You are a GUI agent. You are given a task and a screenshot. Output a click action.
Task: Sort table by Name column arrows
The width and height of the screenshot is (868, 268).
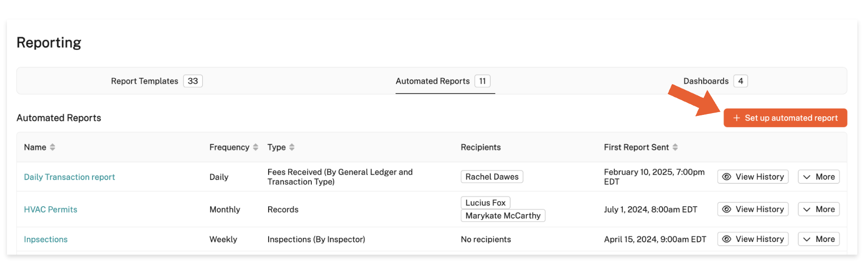point(53,147)
